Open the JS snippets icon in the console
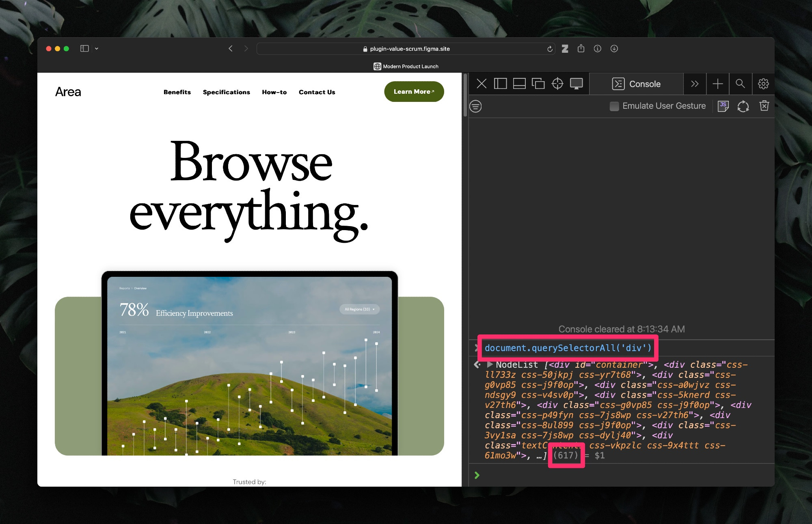This screenshot has width=812, height=524. (x=723, y=106)
